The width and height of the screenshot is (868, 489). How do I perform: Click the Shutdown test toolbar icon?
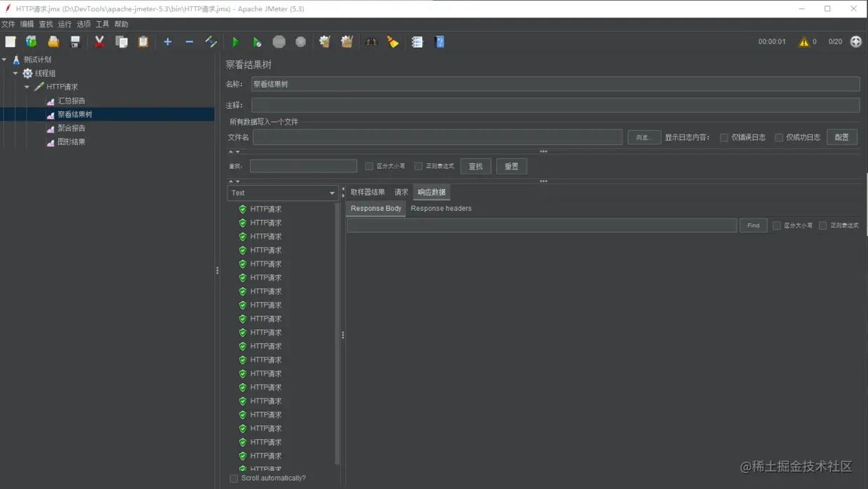tap(300, 42)
